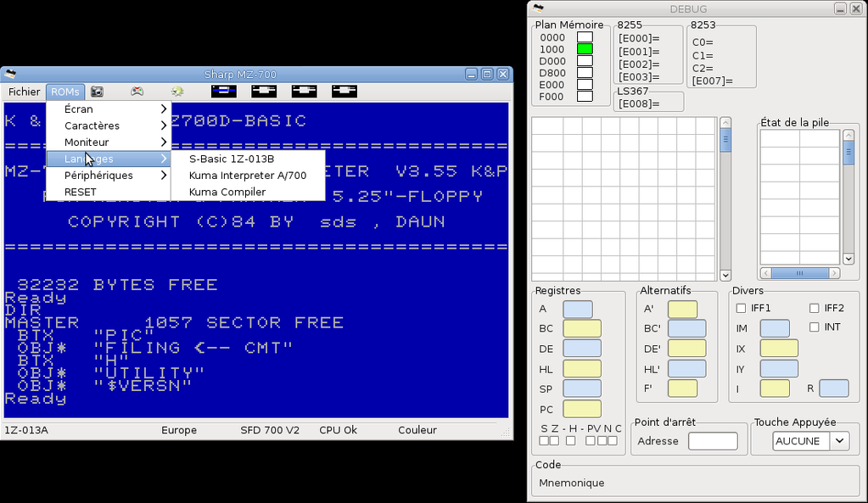This screenshot has width=868, height=503.
Task: Select the second floppy drive icon
Action: pos(263,91)
